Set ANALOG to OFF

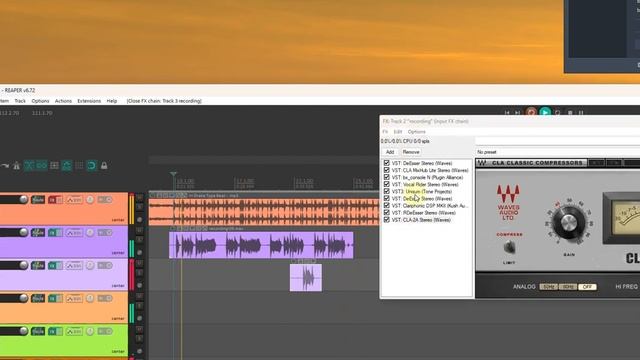point(587,287)
